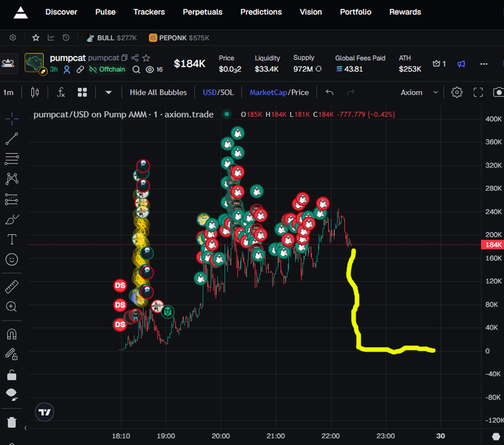The width and height of the screenshot is (504, 445).
Task: Toggle magnet mode
Action: [12, 334]
